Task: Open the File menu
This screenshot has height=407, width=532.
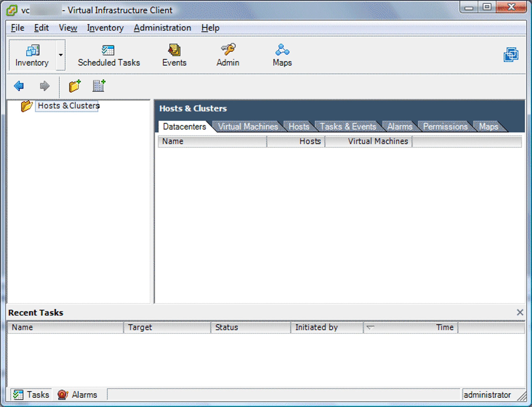Action: coord(18,28)
